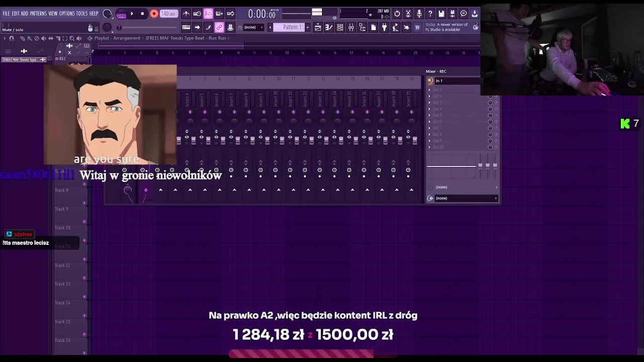Toggle PAT/SONG mode switch
The height and width of the screenshot is (362, 644).
tap(121, 14)
